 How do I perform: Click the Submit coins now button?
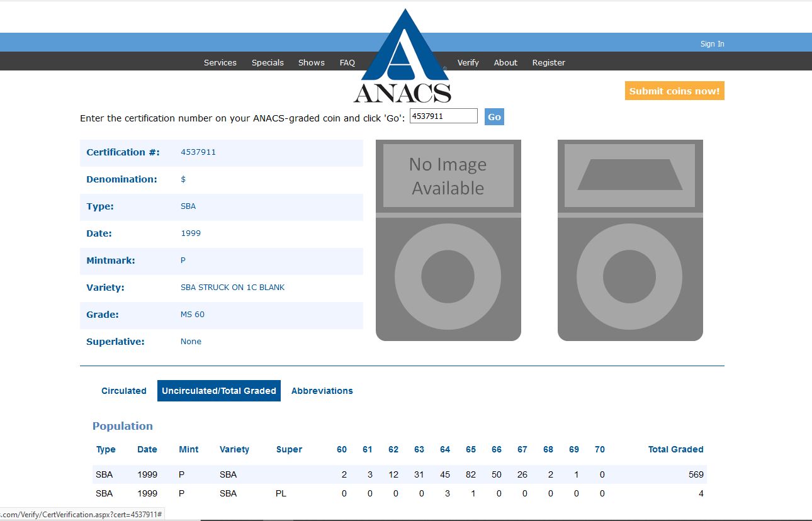click(674, 91)
